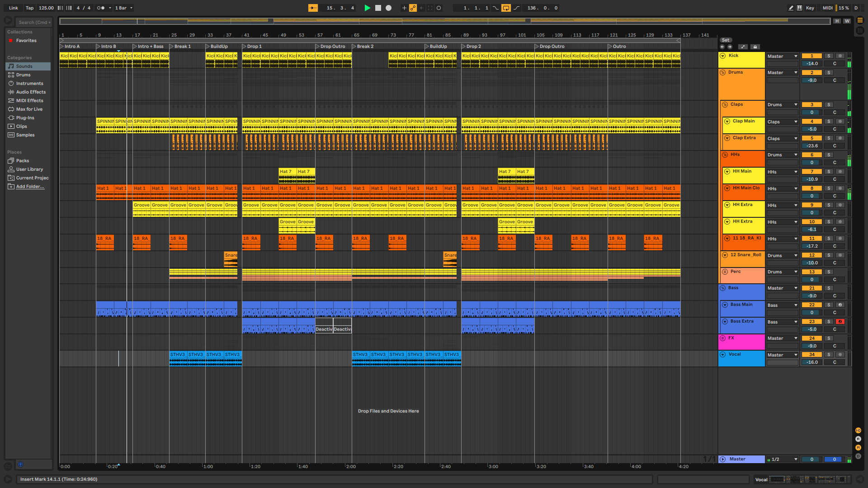This screenshot has width=868, height=488.
Task: Select Sounds category in browser
Action: click(28, 66)
